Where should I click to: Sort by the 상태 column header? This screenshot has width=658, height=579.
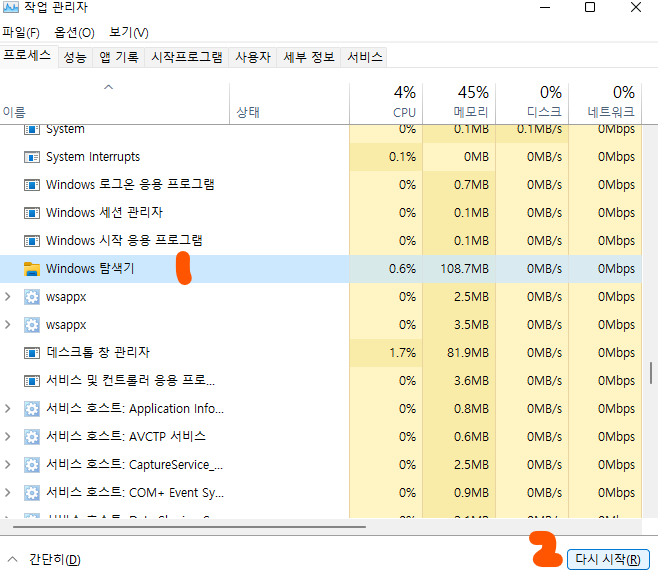(289, 103)
